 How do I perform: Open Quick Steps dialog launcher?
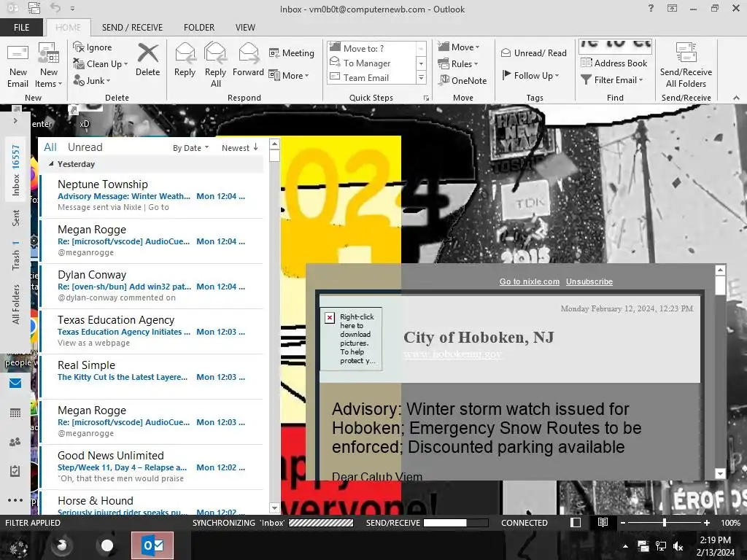coord(426,98)
